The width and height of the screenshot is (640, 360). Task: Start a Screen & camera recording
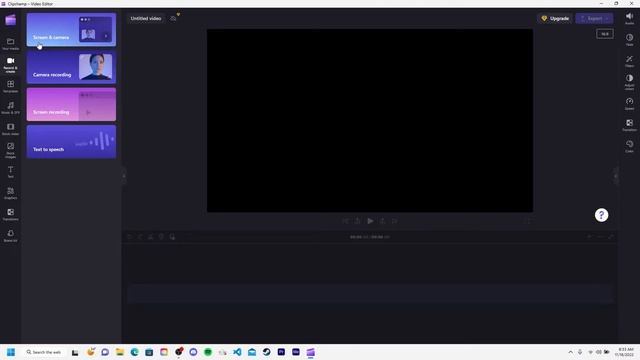coord(71,29)
